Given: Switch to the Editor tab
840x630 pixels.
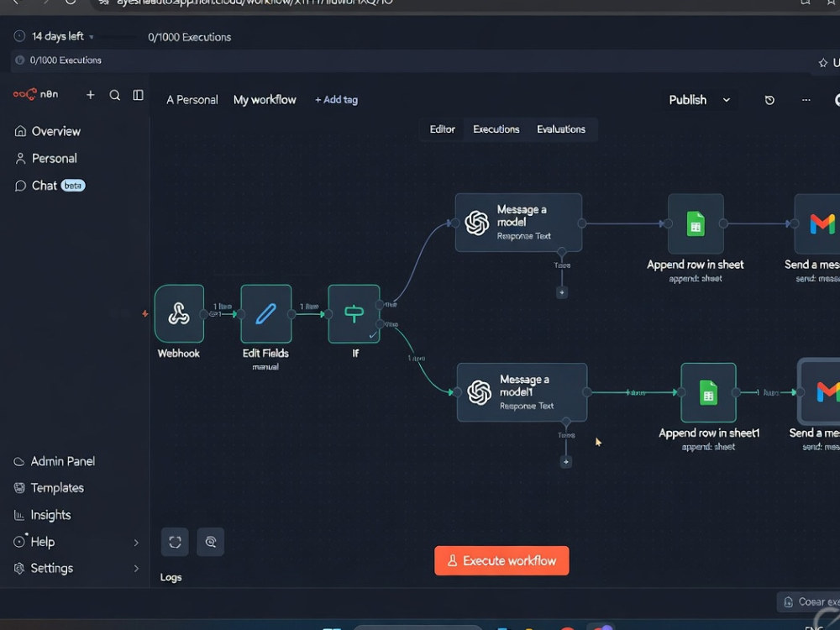Looking at the screenshot, I should click(x=442, y=129).
